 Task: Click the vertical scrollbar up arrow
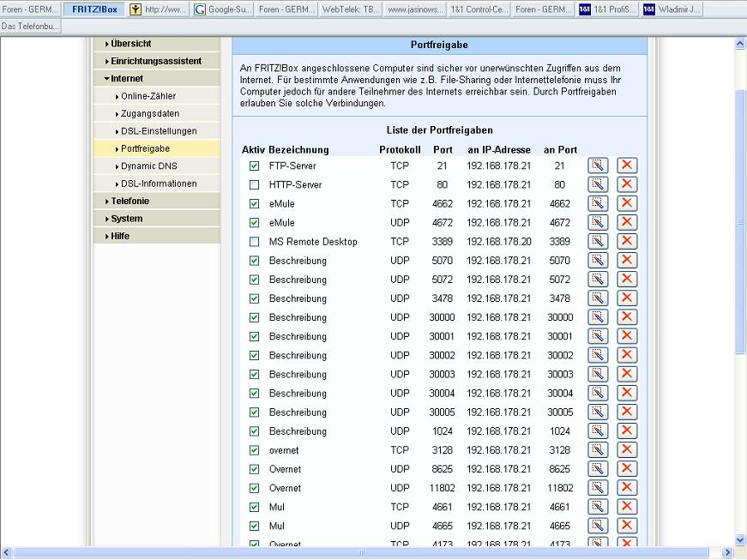point(740,44)
